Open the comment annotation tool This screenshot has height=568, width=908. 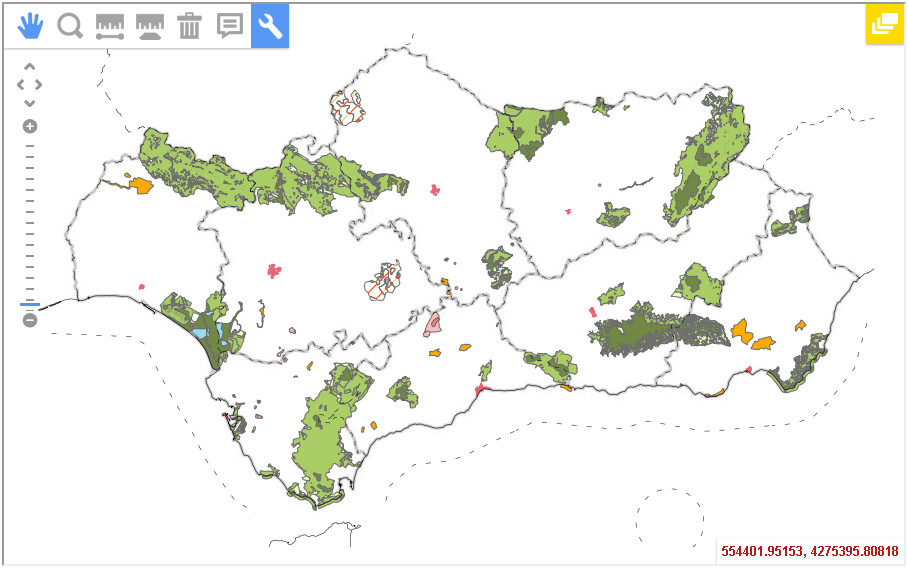click(x=230, y=26)
